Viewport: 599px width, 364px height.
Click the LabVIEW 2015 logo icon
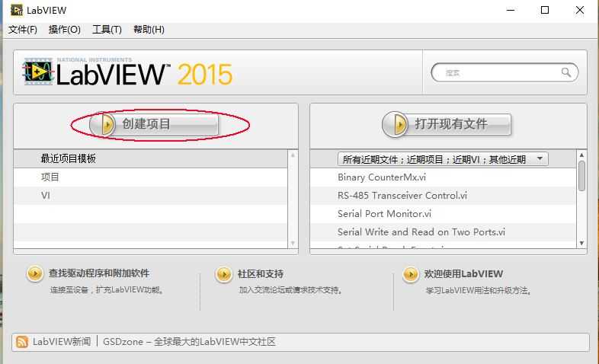(x=37, y=72)
